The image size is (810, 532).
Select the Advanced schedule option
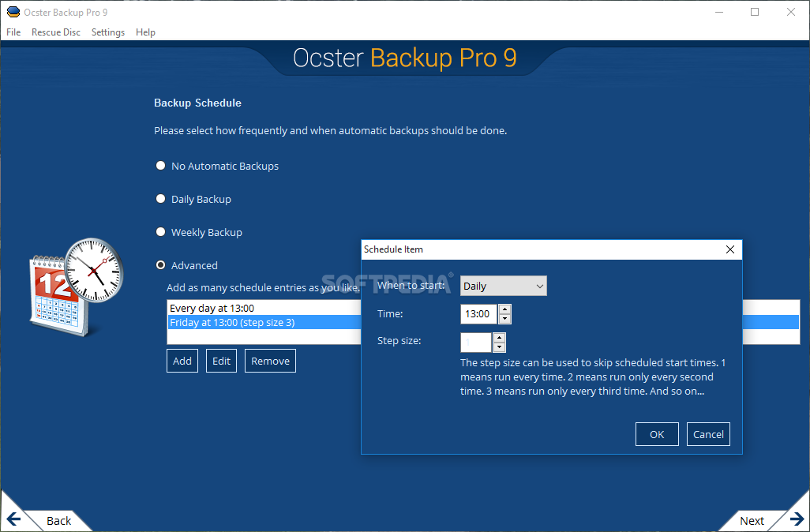click(160, 265)
